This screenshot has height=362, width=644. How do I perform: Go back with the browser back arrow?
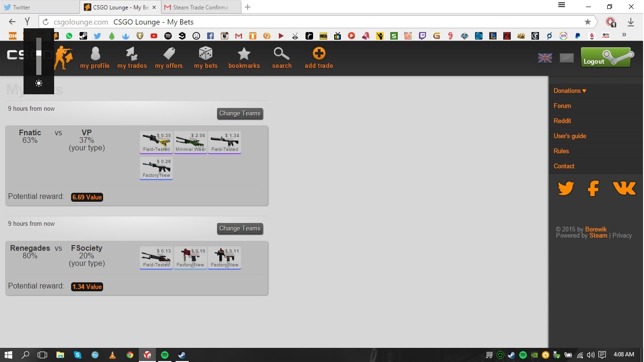tap(12, 22)
